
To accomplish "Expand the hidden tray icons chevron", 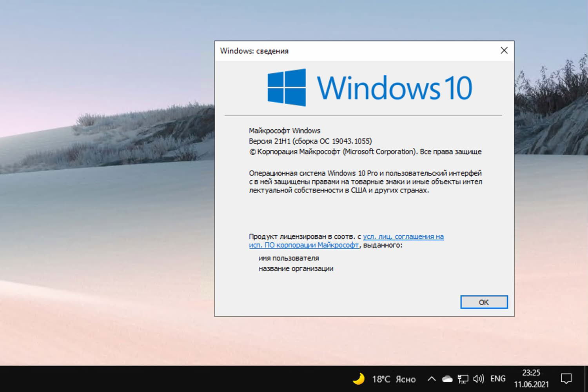I will pyautogui.click(x=431, y=379).
